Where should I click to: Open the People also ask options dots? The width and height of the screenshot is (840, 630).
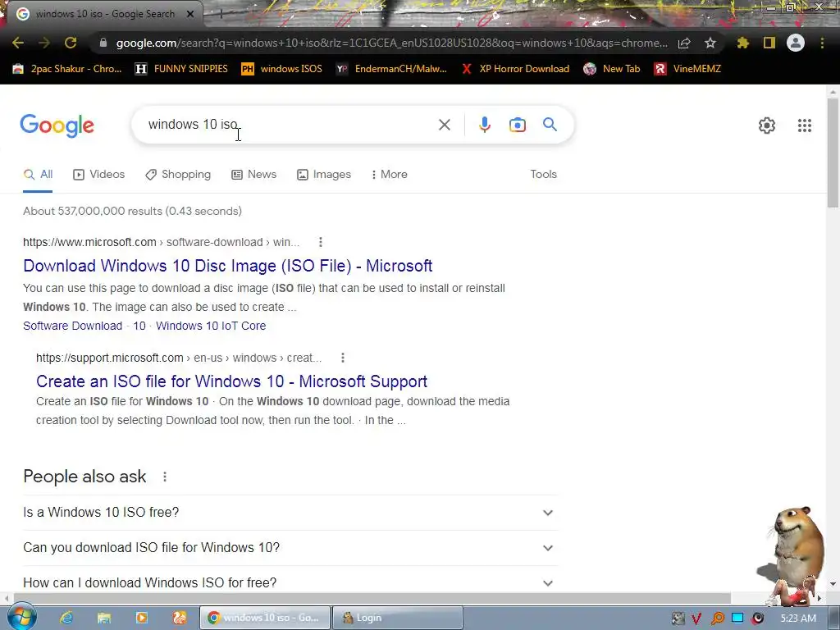click(x=165, y=477)
